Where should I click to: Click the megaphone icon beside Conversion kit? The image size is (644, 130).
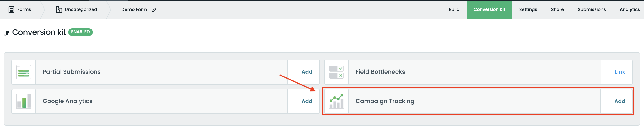(x=7, y=33)
